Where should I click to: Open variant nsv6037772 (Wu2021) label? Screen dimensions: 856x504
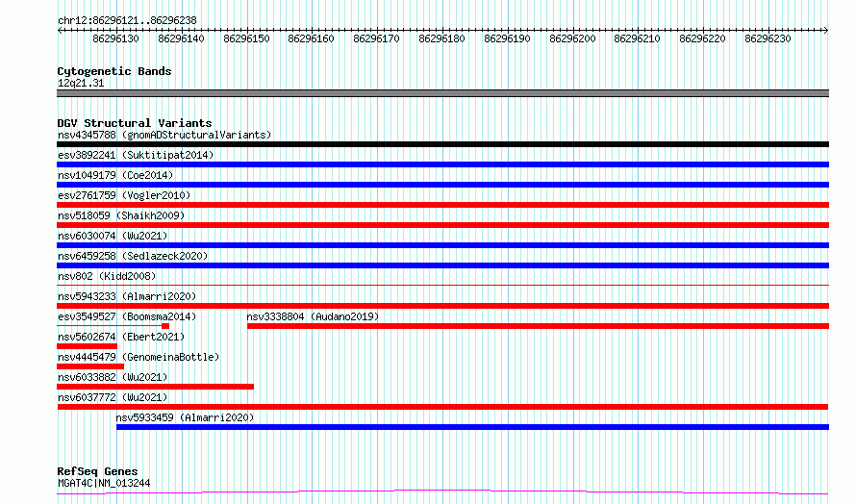pyautogui.click(x=113, y=397)
